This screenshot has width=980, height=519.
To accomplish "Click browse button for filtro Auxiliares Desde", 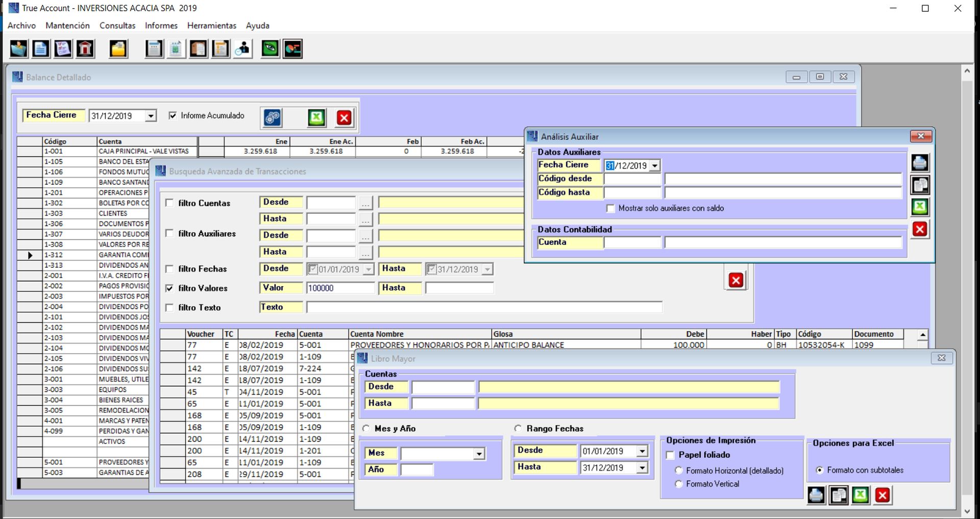I will pyautogui.click(x=365, y=236).
